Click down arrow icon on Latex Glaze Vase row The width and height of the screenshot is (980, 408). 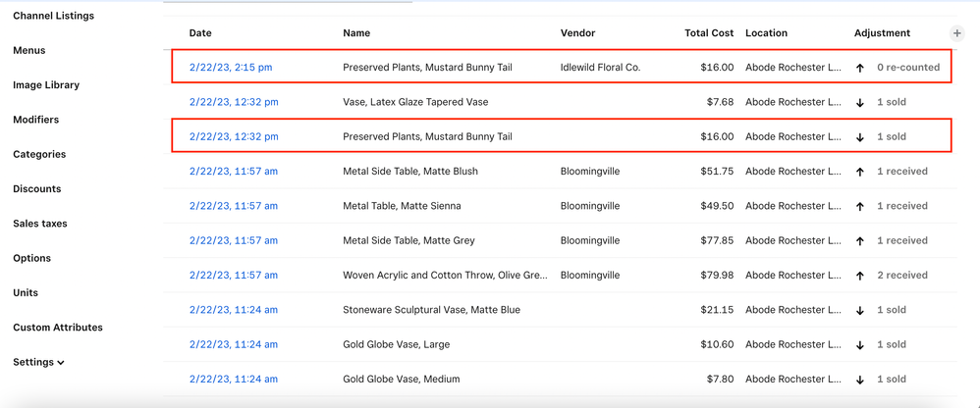[860, 103]
